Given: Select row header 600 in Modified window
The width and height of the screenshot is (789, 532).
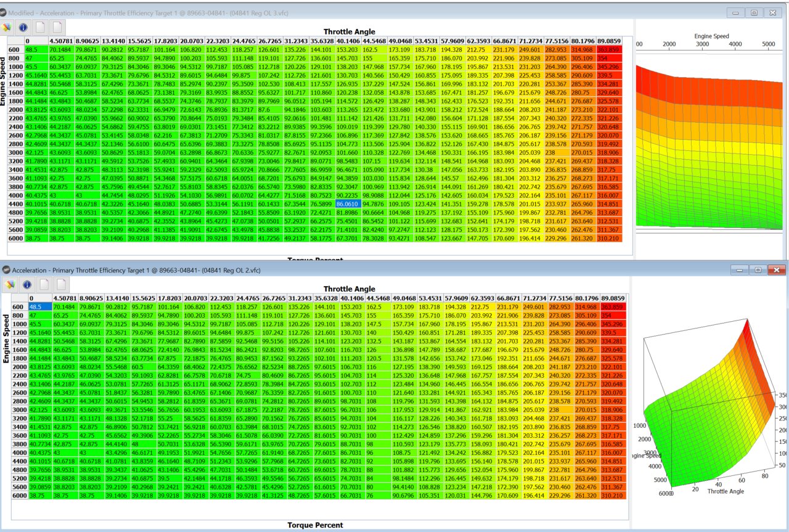Looking at the screenshot, I should pyautogui.click(x=15, y=49).
